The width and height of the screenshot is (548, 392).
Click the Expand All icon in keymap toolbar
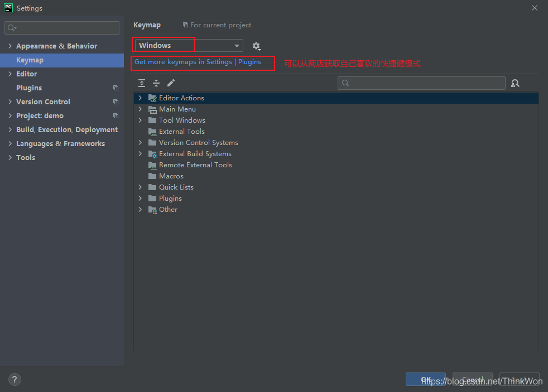coord(142,83)
